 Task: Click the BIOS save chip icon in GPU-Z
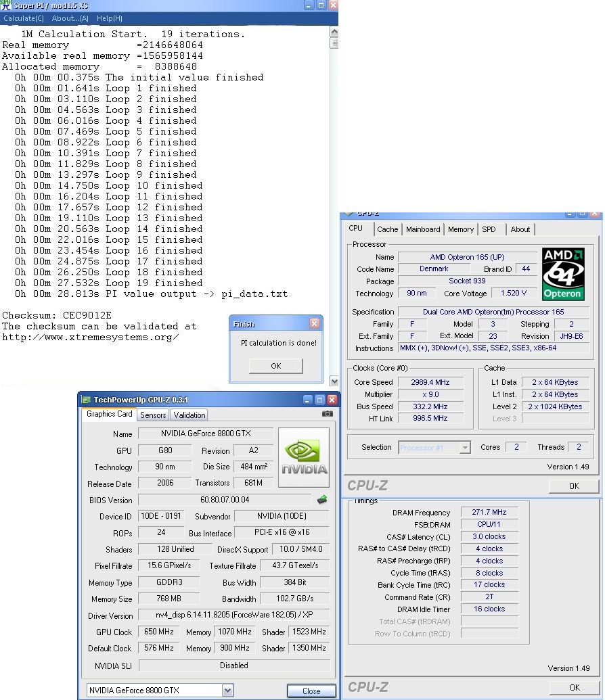click(322, 500)
